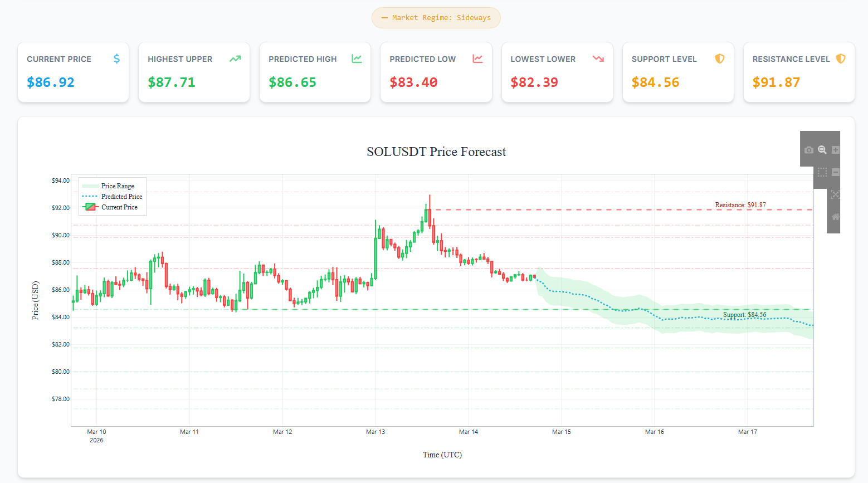The height and width of the screenshot is (483, 868).
Task: Click the Market Regime: Sideways badge
Action: point(436,17)
